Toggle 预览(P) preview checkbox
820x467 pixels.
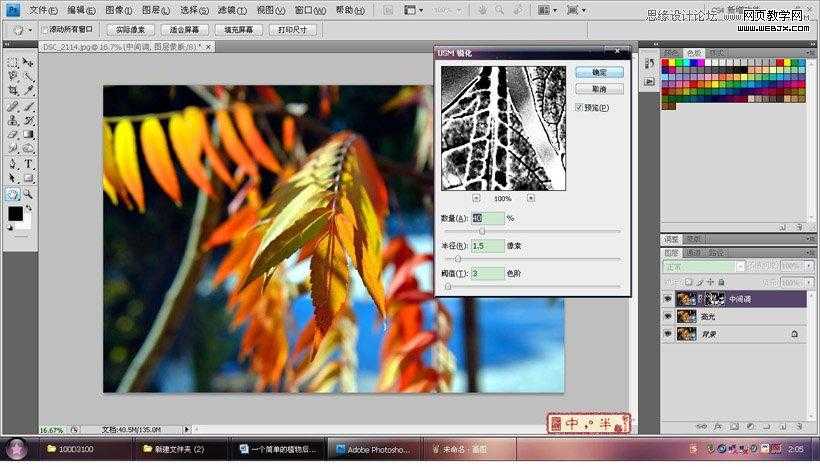click(x=579, y=107)
